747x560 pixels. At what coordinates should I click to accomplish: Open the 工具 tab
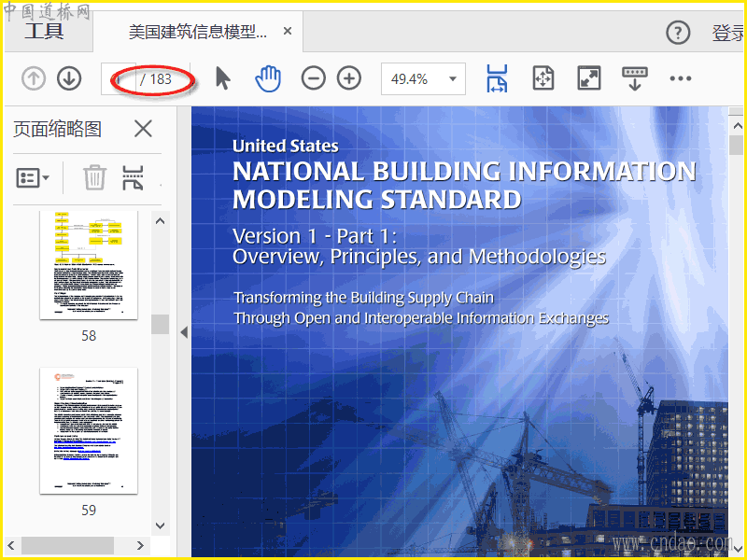(44, 33)
